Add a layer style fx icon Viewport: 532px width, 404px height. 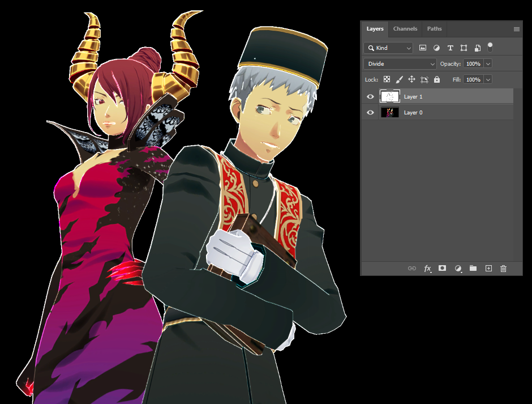427,269
